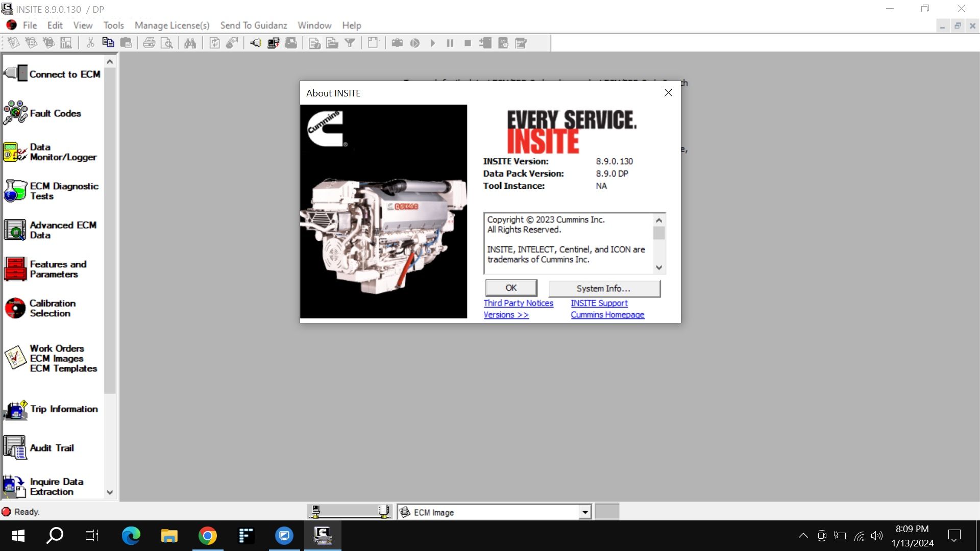980x551 pixels.
Task: Click sidebar scroll-down arrow
Action: coord(110,492)
